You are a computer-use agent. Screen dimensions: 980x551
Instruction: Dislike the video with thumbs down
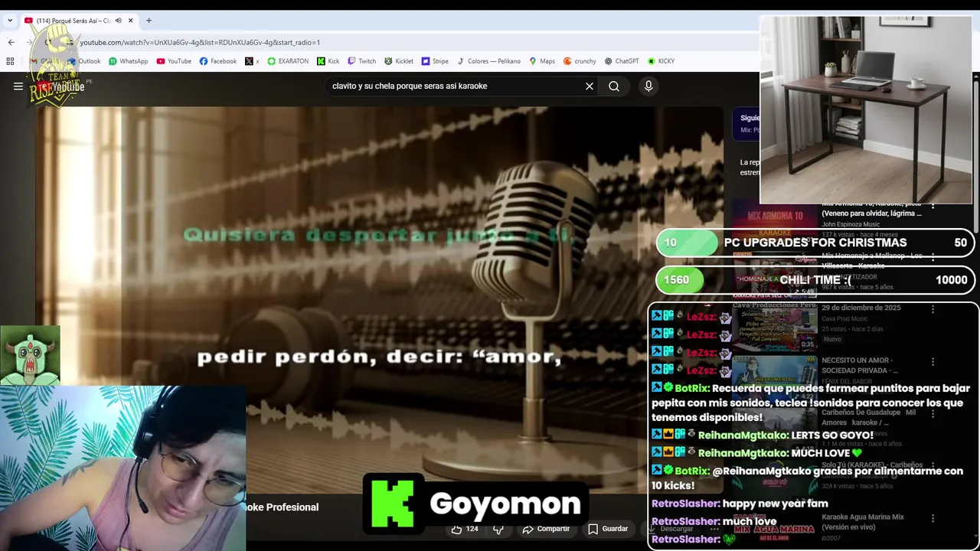pos(498,529)
